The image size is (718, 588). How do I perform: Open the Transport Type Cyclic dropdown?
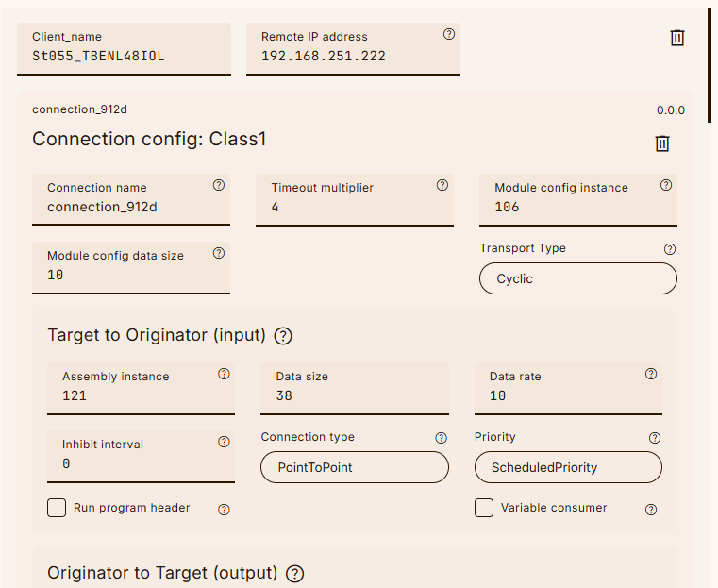577,278
